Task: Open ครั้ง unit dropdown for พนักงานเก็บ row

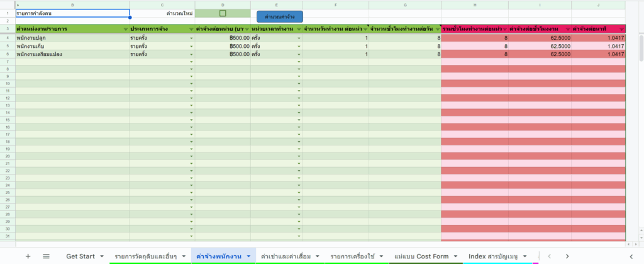Action: [x=299, y=47]
